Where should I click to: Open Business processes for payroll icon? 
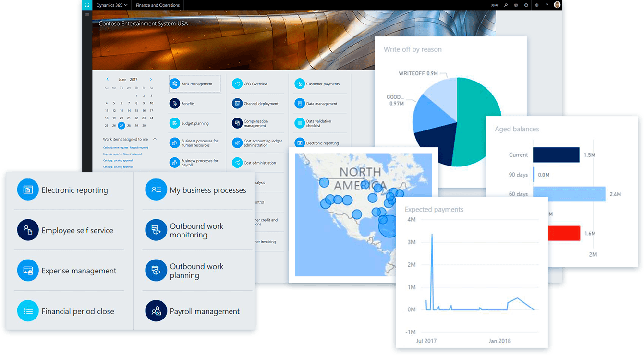(175, 163)
